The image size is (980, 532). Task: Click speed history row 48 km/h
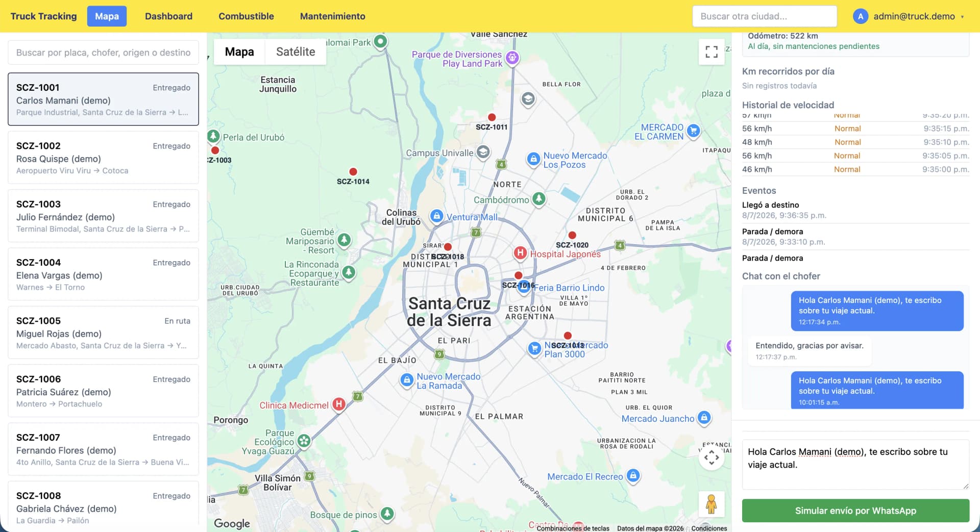pyautogui.click(x=855, y=142)
